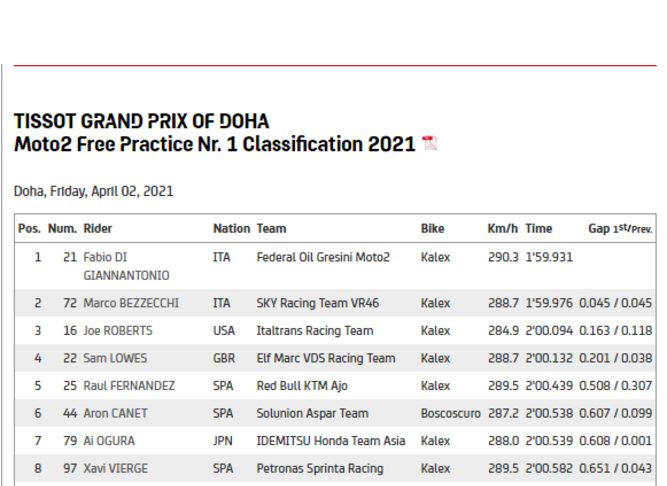Open rider Marco BEZZECCHI

[130, 303]
